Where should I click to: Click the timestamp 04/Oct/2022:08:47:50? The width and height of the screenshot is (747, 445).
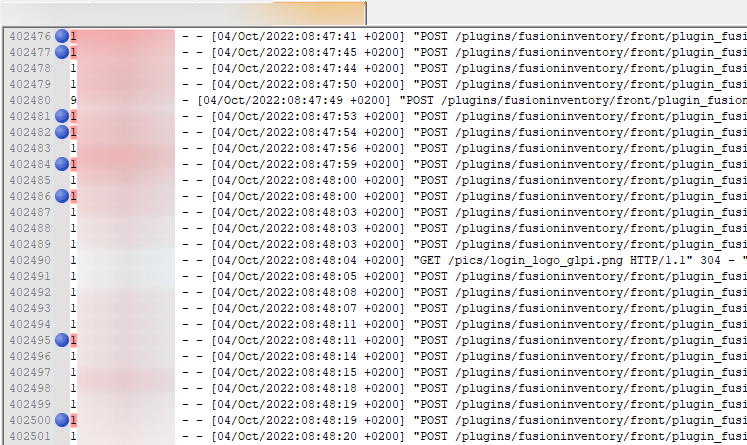[x=287, y=84]
